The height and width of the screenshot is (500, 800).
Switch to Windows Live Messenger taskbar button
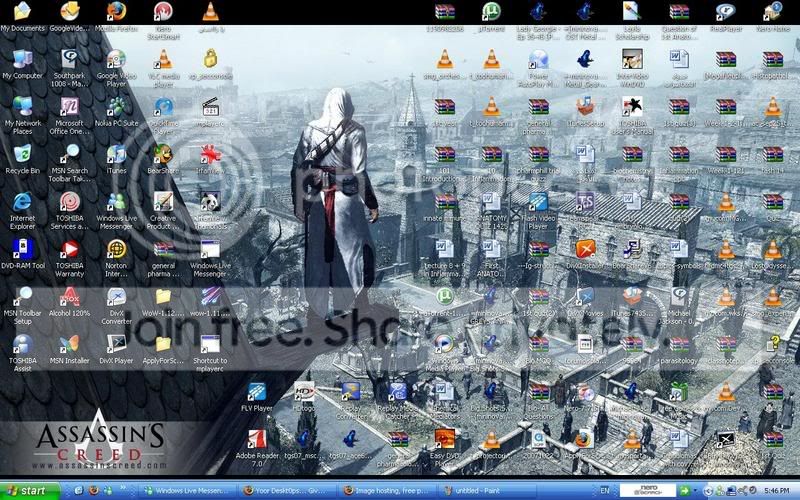[186, 491]
